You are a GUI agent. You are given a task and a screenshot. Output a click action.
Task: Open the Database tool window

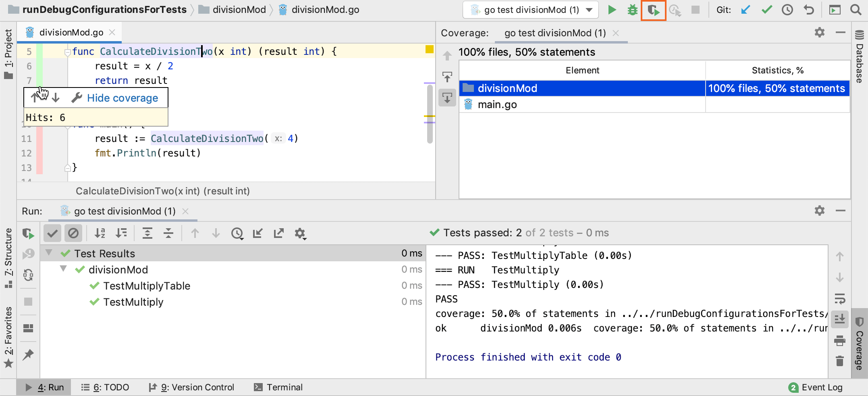point(860,56)
